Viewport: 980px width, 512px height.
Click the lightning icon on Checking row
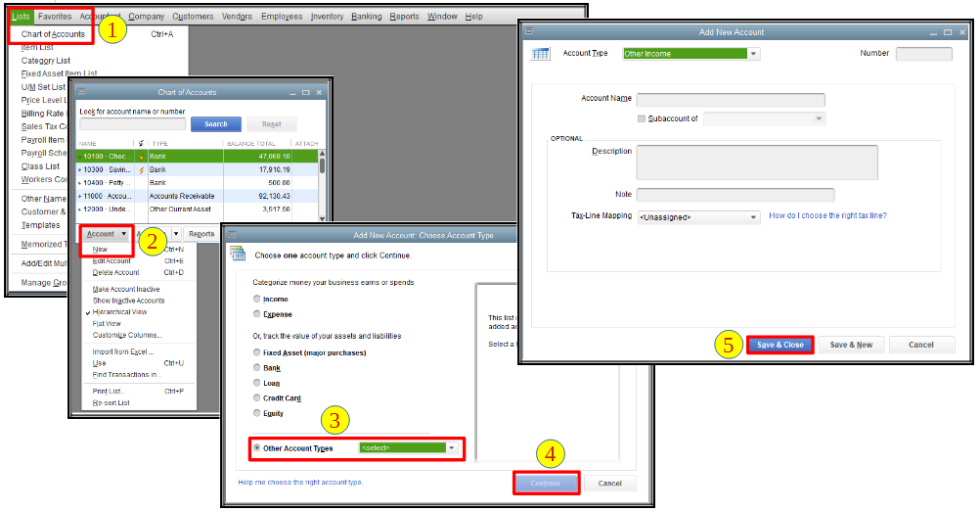(141, 157)
